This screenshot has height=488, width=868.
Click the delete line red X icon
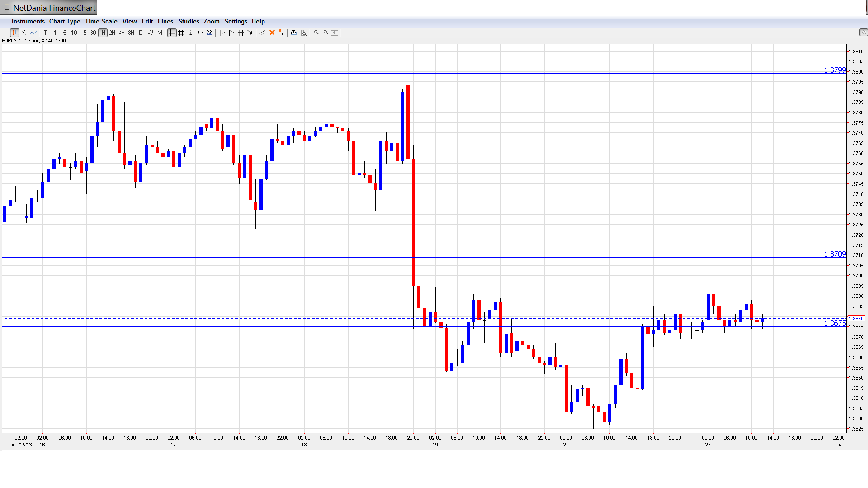click(x=272, y=33)
